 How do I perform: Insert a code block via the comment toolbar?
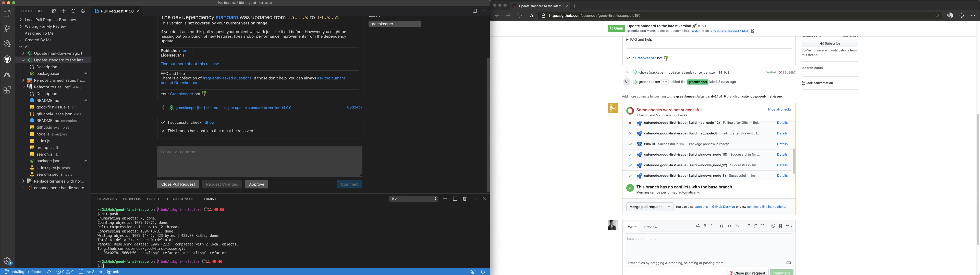(x=729, y=226)
